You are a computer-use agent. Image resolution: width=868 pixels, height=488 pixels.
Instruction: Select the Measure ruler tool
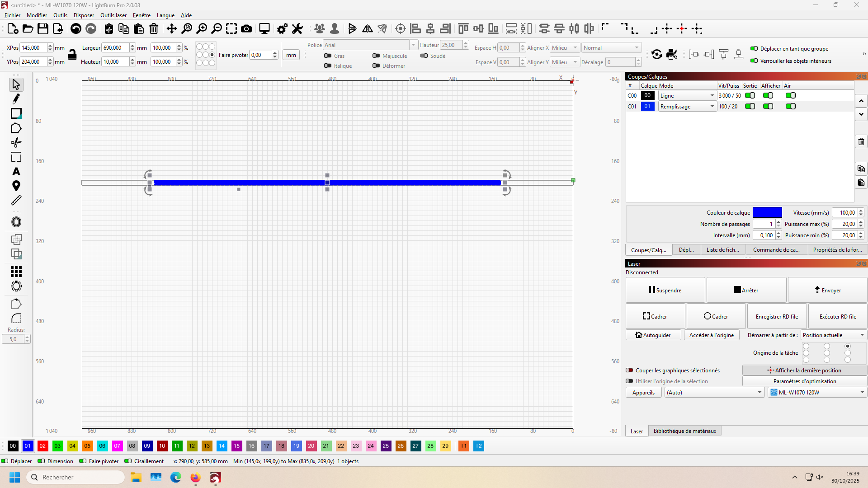point(16,200)
